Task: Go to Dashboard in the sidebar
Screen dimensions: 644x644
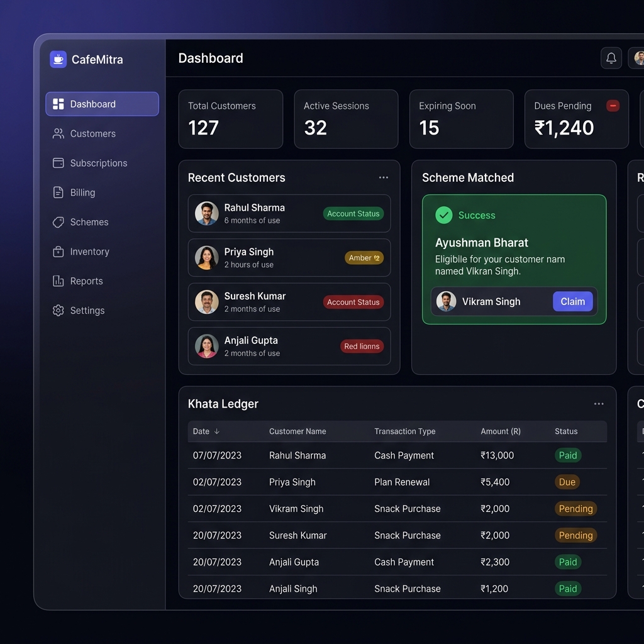Action: [103, 104]
